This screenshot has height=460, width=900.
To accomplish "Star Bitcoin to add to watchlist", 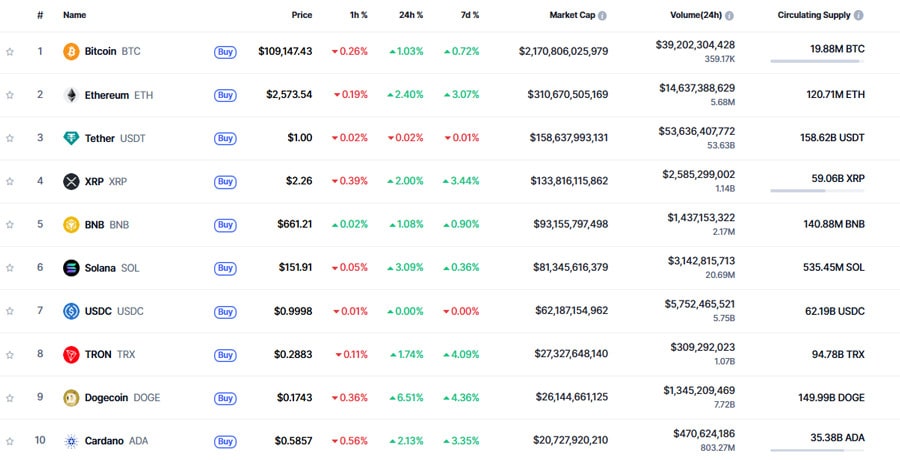I will pyautogui.click(x=10, y=52).
